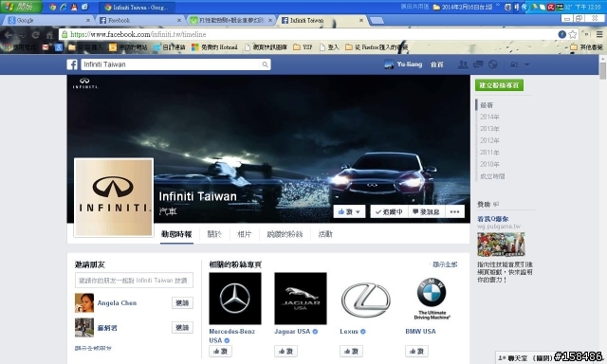Select the Timeline tab under cover photo
The width and height of the screenshot is (607, 364).
tap(176, 234)
